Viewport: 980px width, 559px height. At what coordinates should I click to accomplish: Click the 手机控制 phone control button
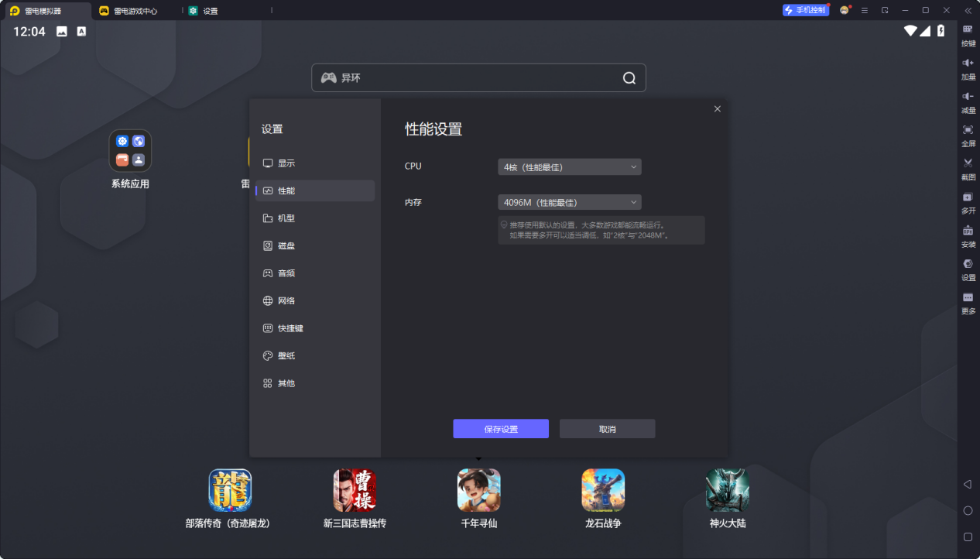tap(806, 10)
